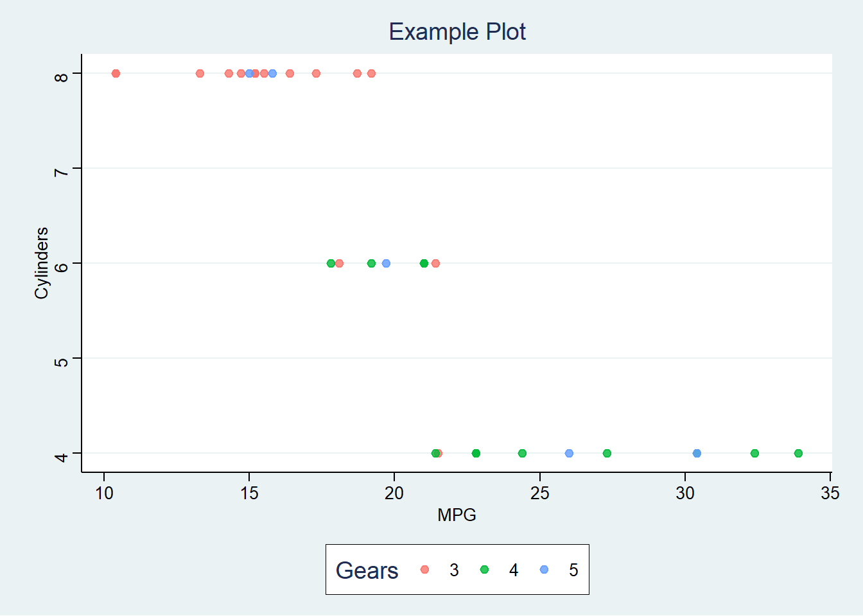This screenshot has width=863, height=616.
Task: Click the y-axis tick label '7'
Action: (x=61, y=172)
